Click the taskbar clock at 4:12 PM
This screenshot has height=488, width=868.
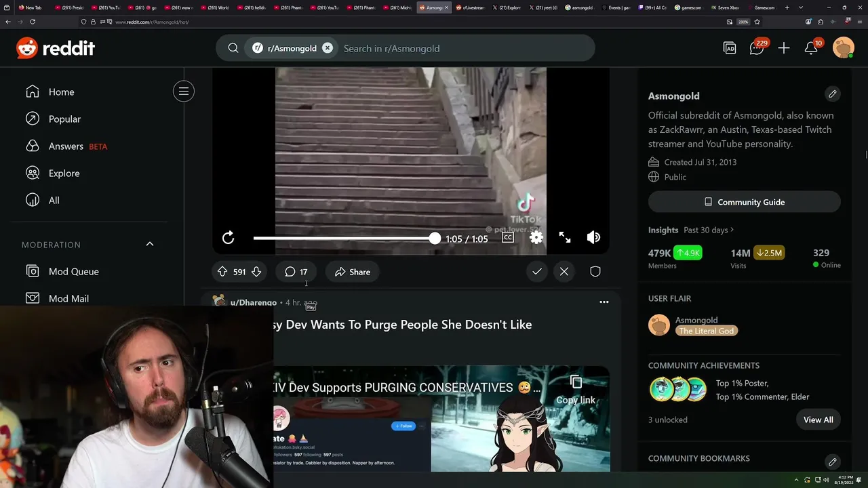[845, 480]
